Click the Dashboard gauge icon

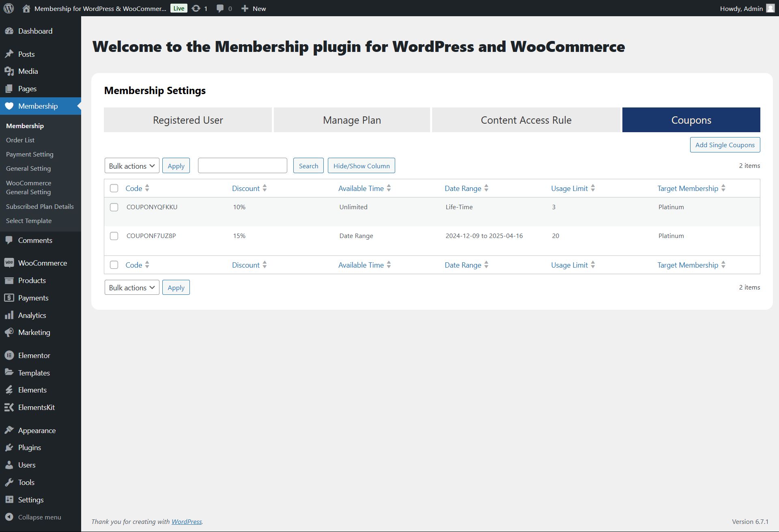pyautogui.click(x=9, y=31)
